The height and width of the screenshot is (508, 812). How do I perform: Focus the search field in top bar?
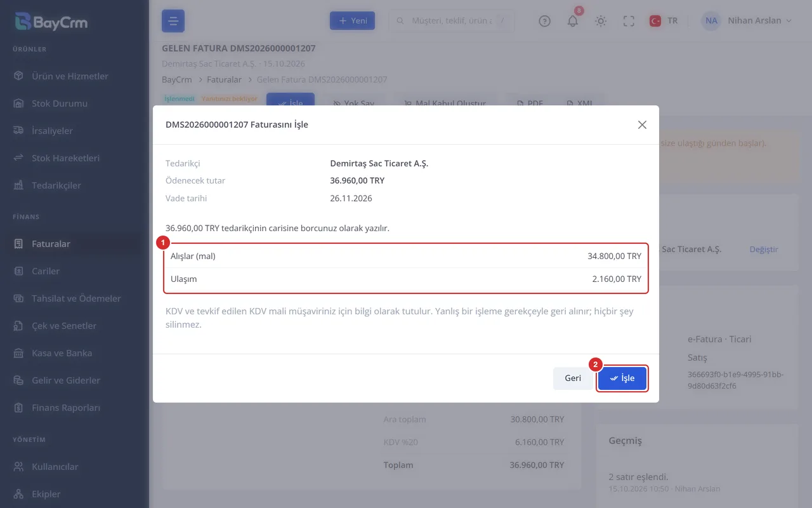coord(451,21)
